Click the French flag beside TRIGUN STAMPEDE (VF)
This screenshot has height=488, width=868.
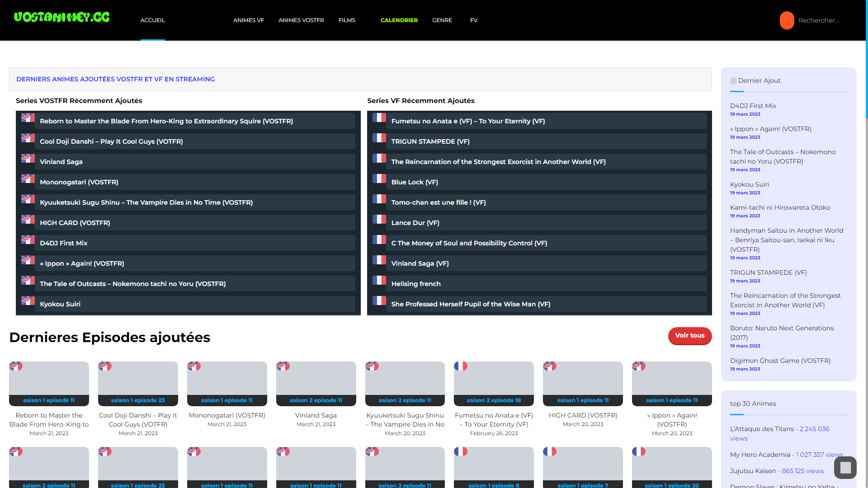[379, 138]
